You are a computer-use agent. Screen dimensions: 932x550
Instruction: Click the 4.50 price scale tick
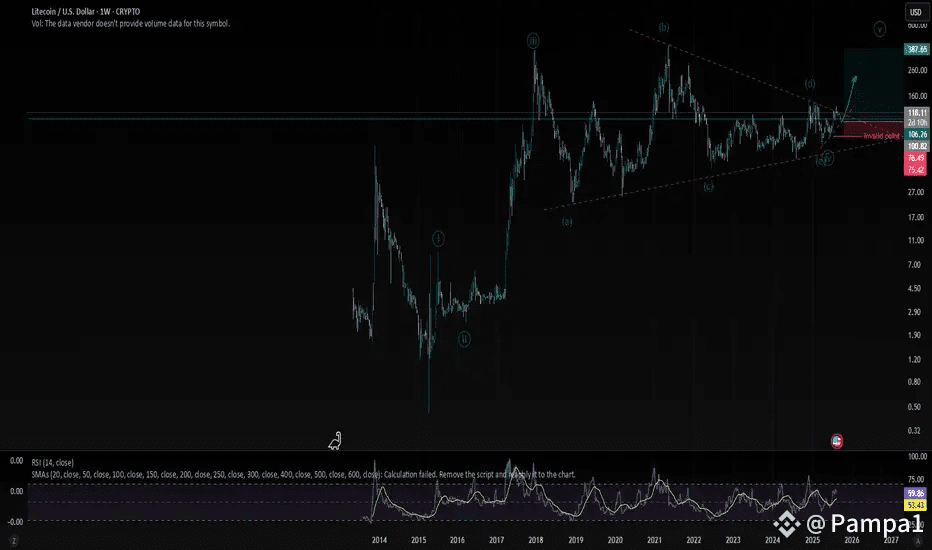tap(915, 288)
